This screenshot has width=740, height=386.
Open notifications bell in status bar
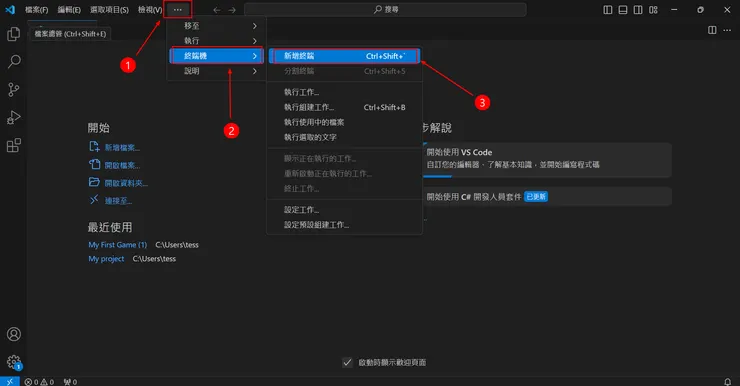[x=727, y=382]
